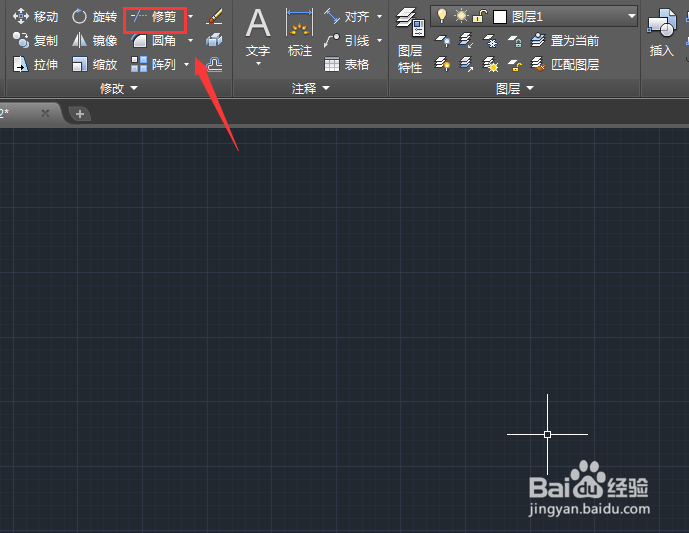The width and height of the screenshot is (689, 533).
Task: Click the layer freeze icon in upper layer tool row
Action: coord(490,40)
